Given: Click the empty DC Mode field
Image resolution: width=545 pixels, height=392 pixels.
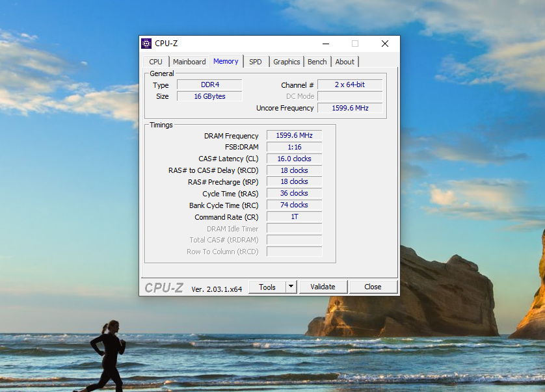Looking at the screenshot, I should 350,96.
